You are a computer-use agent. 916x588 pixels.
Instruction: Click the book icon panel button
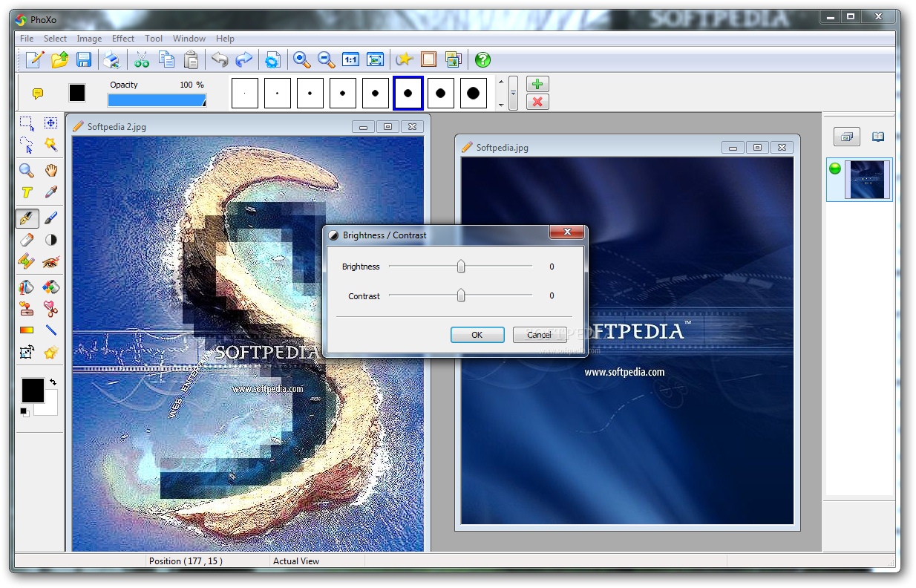pyautogui.click(x=878, y=137)
